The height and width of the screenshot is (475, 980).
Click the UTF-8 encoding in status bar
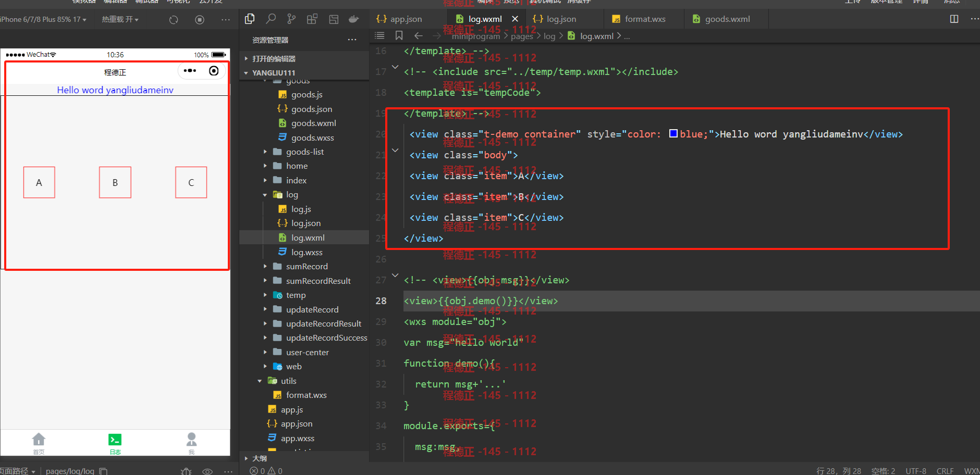point(916,471)
